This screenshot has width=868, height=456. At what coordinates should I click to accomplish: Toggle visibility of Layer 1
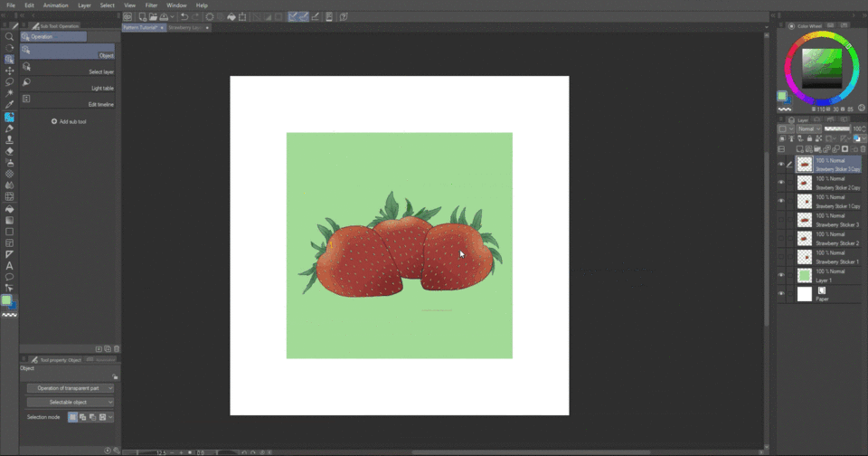point(781,275)
